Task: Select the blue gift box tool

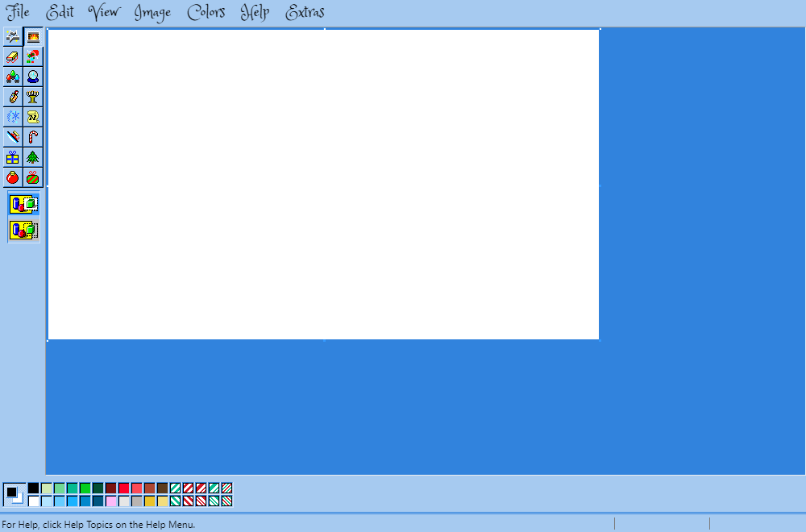Action: [13, 157]
